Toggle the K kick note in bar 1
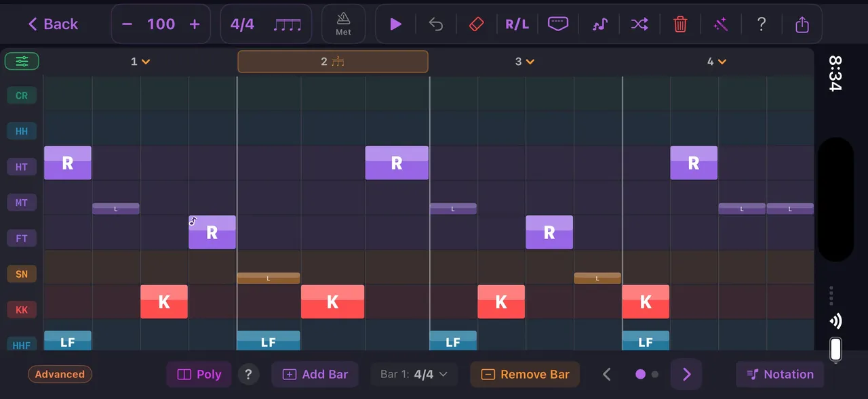The width and height of the screenshot is (868, 399). 164,302
